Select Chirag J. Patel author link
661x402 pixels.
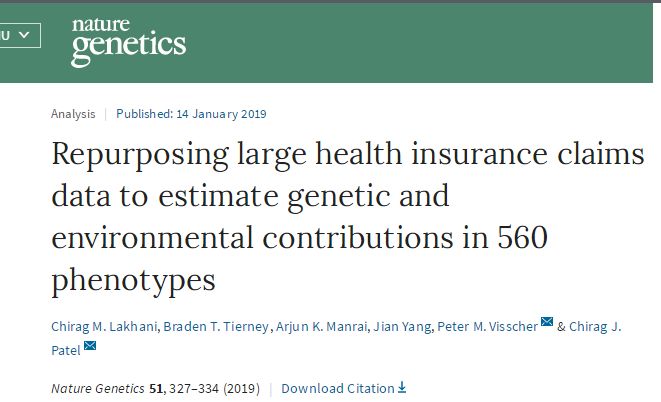coord(595,327)
